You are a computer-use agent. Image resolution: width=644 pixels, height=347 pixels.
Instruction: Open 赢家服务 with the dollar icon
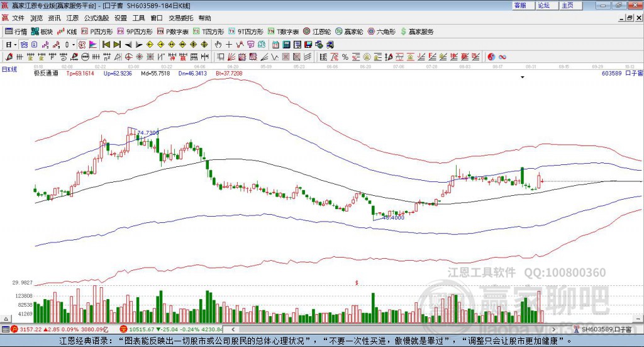417,31
